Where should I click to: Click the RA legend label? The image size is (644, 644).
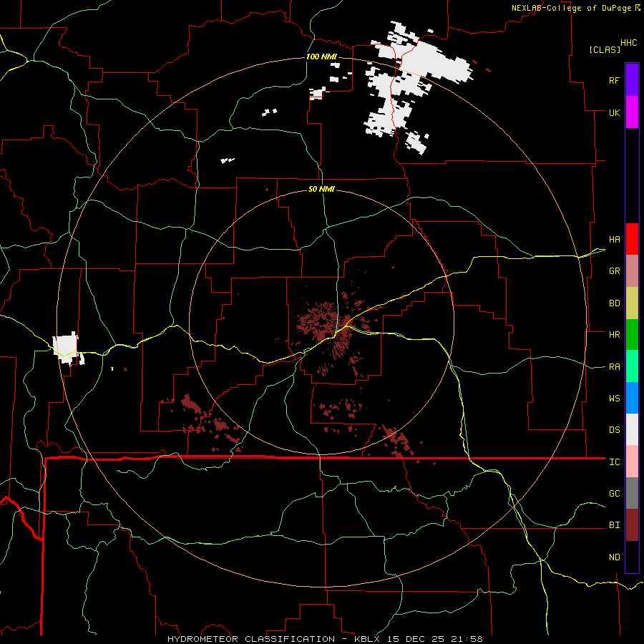(614, 367)
